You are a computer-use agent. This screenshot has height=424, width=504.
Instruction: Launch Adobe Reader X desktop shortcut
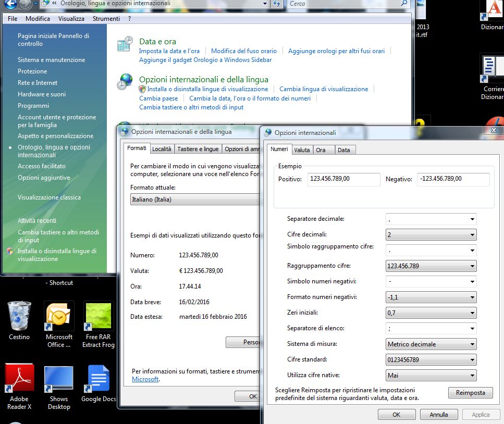tap(19, 378)
